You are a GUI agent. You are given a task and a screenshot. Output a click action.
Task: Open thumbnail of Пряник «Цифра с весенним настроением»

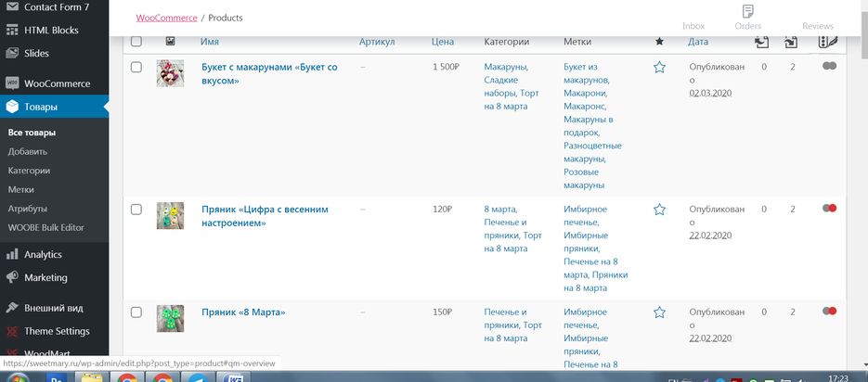click(x=170, y=216)
